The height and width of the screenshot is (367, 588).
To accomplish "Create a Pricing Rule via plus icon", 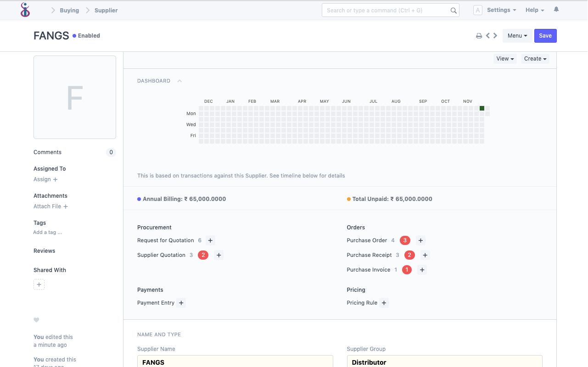I will tap(384, 303).
